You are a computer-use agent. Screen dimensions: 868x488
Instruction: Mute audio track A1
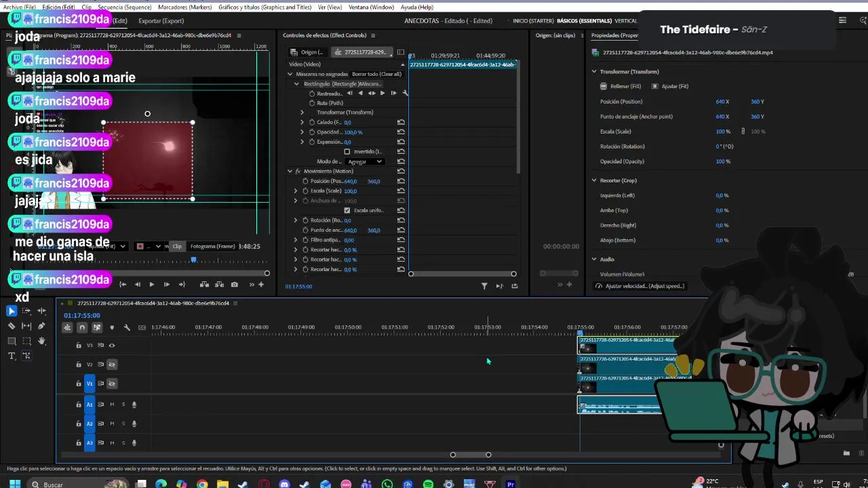pos(112,405)
